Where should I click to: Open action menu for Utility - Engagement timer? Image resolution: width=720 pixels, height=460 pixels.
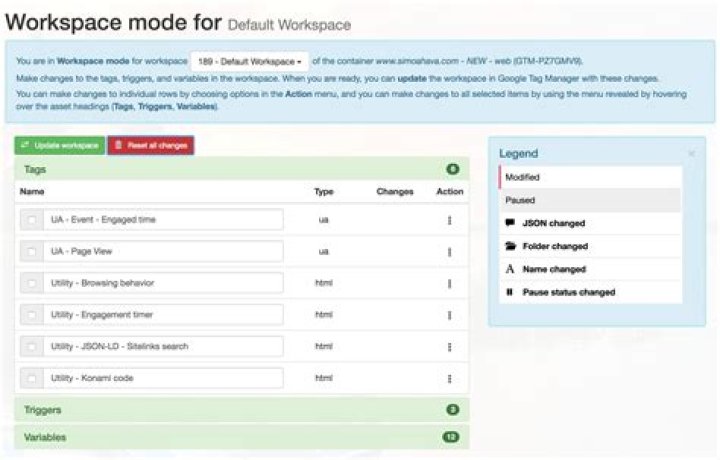point(450,315)
